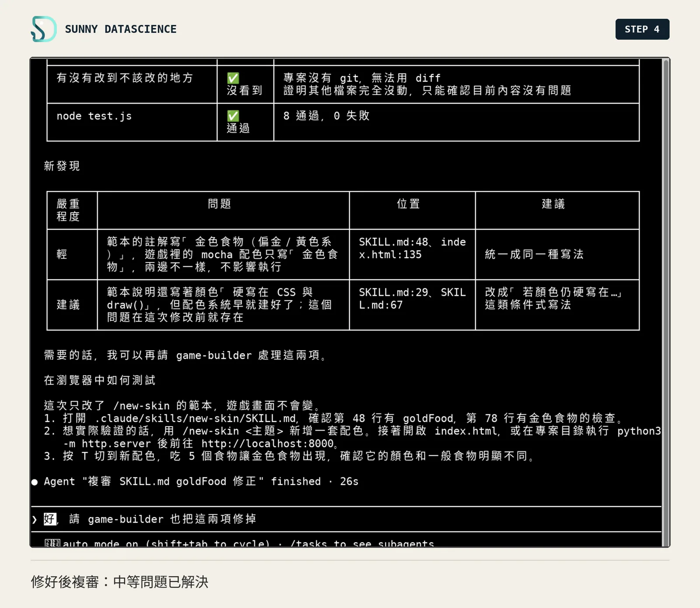Click the terminal vertical scrollbar
Screen dimensions: 700x608
coord(666,302)
